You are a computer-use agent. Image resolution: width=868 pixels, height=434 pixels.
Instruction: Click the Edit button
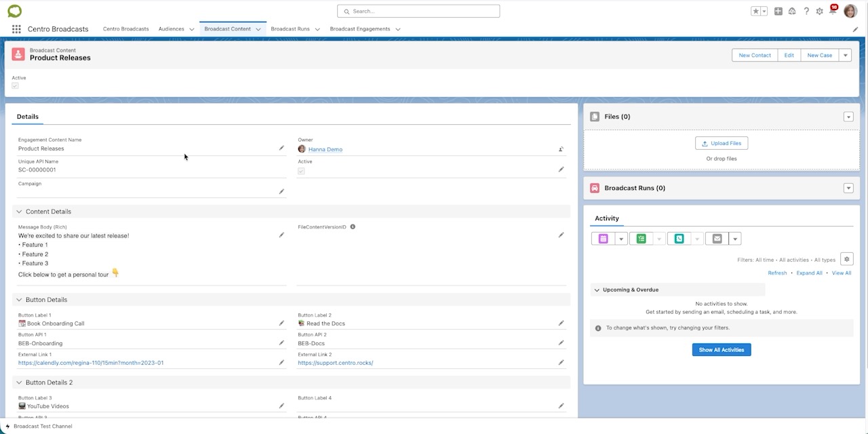click(x=789, y=55)
